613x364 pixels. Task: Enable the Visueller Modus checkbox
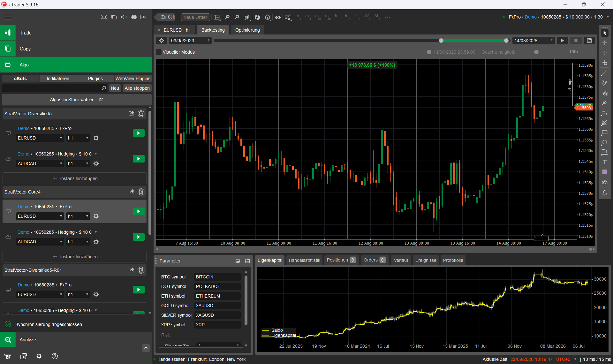[x=159, y=52]
